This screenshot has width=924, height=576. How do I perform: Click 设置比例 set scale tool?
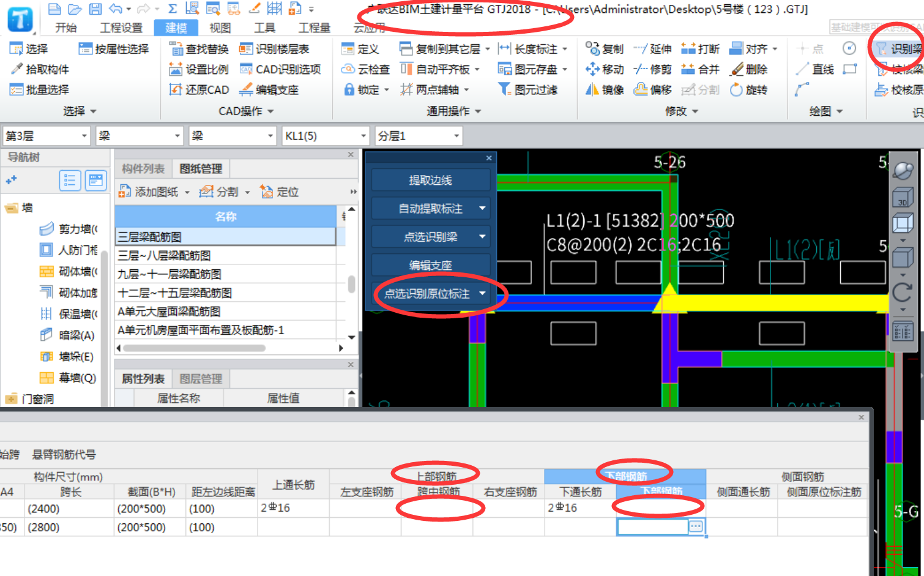(x=199, y=69)
